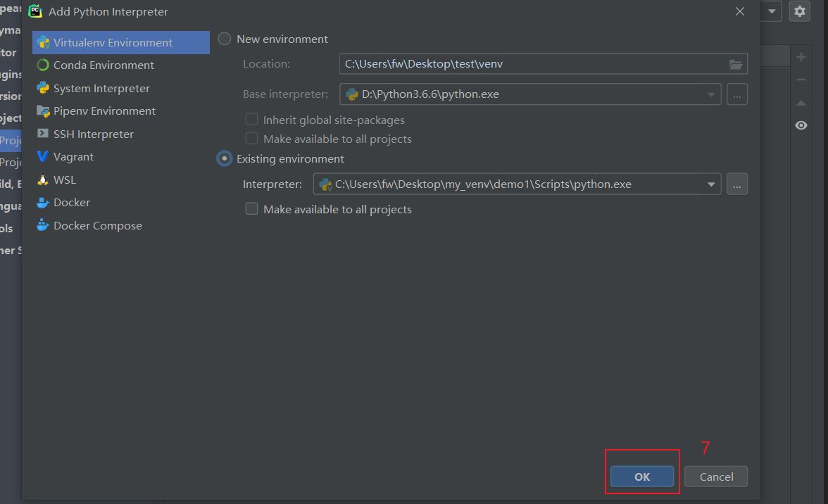Toggle the eye icon in background window

(801, 125)
